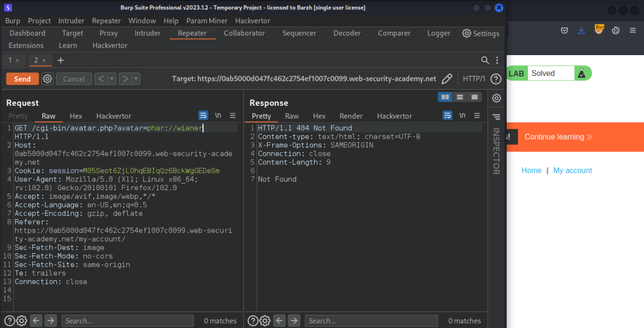Open history dropdown beside back arrow
The width and height of the screenshot is (644, 328).
pyautogui.click(x=112, y=79)
